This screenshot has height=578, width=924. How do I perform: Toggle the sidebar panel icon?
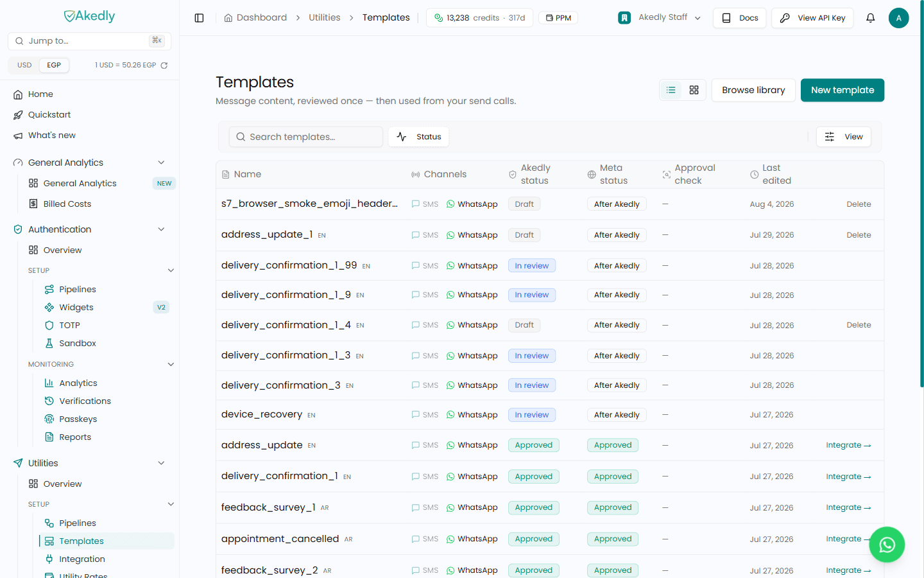(199, 18)
